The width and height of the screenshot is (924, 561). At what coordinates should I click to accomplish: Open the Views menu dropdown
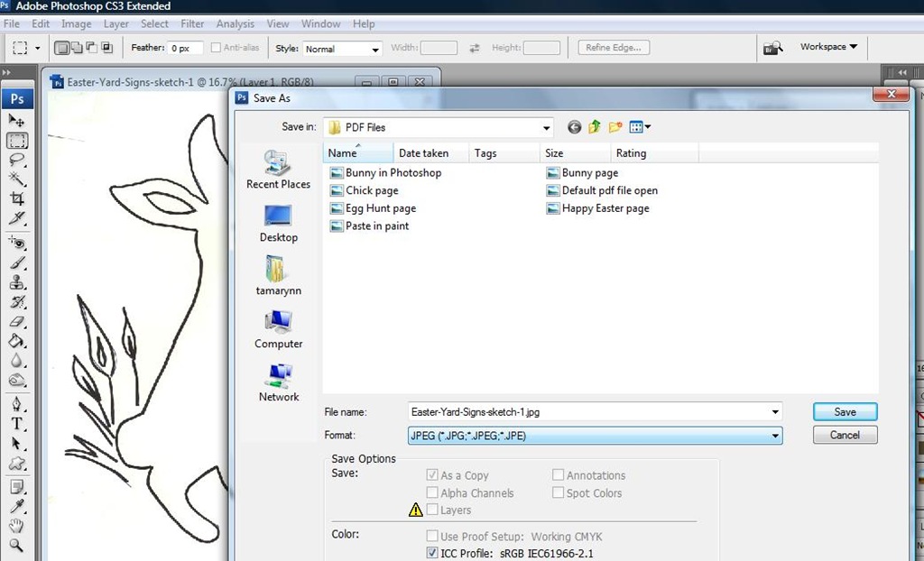pos(640,126)
